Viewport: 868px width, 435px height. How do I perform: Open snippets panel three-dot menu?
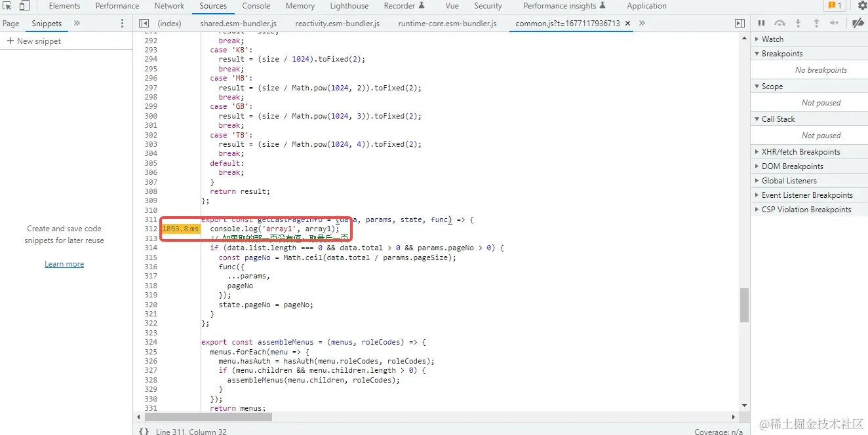pos(122,23)
